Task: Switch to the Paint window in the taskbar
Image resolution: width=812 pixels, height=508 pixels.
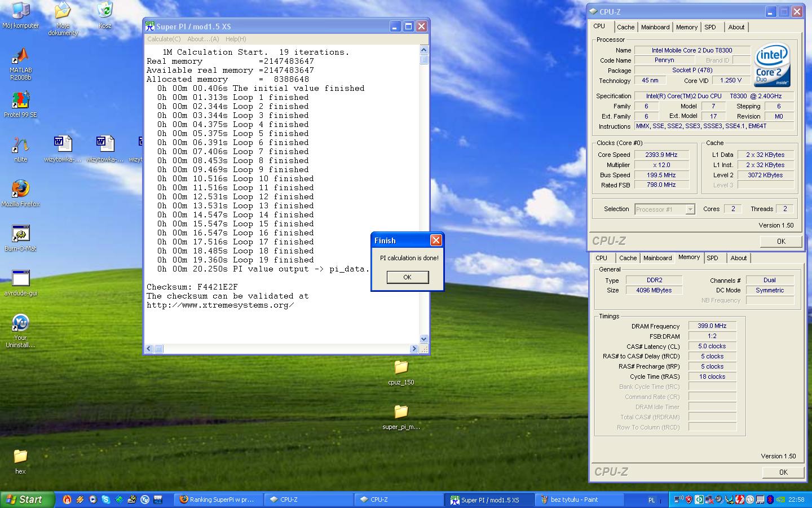Action: click(x=575, y=500)
